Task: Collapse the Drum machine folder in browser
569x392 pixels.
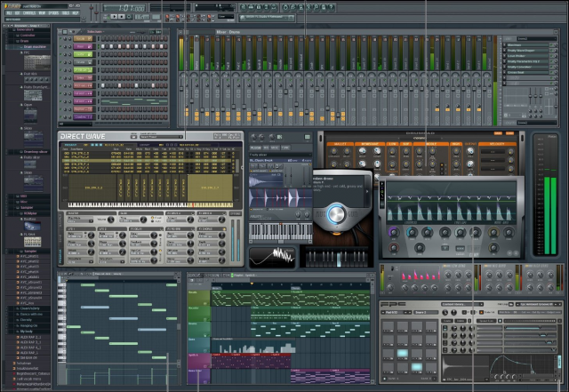Action: (34, 47)
